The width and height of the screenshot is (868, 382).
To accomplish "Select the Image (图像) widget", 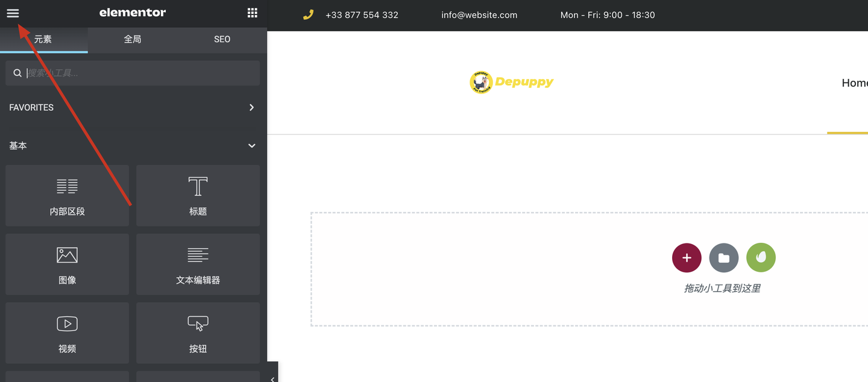I will point(67,264).
